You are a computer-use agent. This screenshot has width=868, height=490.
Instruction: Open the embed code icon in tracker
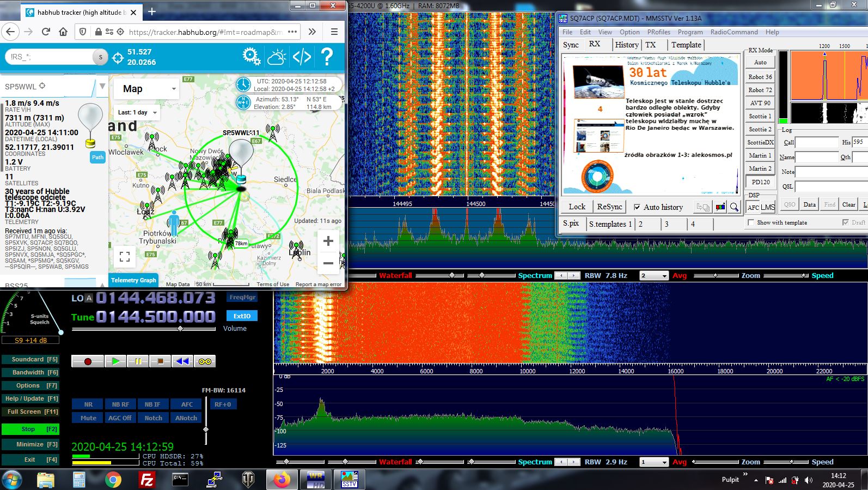point(302,56)
